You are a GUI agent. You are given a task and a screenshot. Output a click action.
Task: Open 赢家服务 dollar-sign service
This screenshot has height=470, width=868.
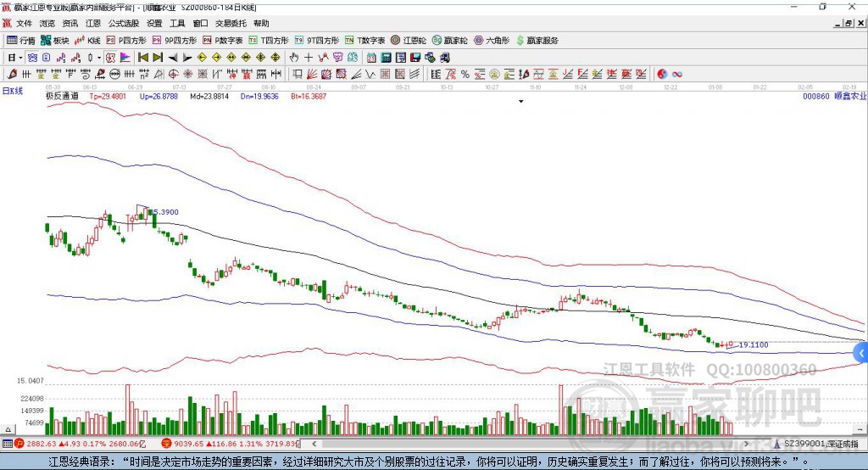pos(537,41)
